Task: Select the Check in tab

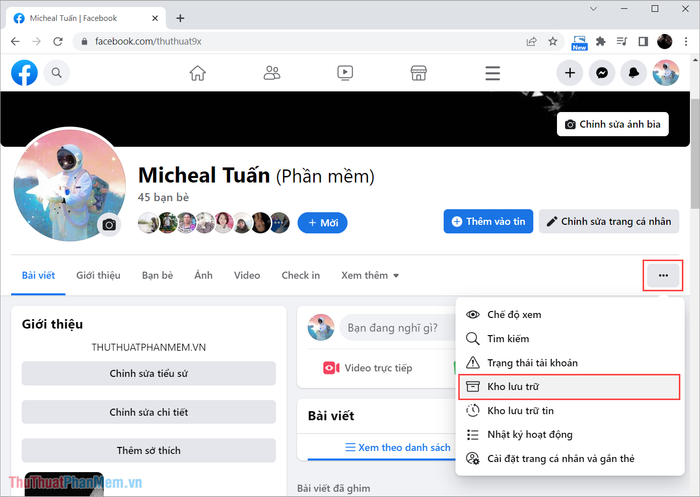Action: [300, 275]
